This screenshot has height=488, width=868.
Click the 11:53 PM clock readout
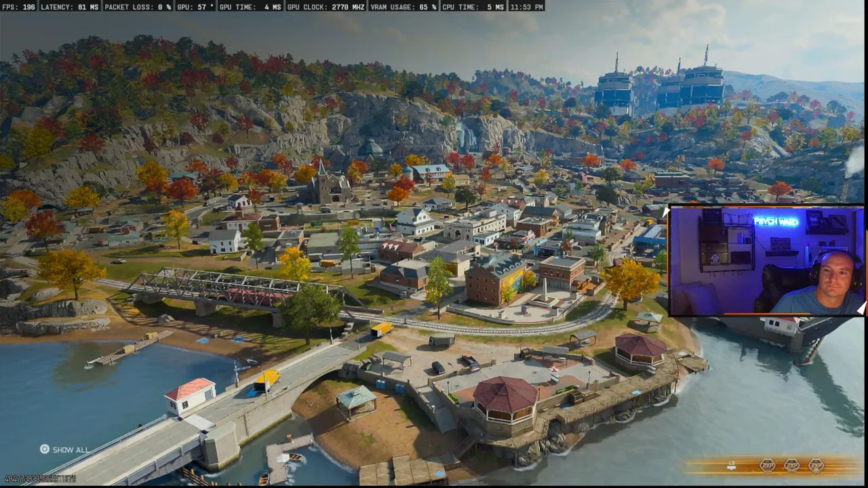(526, 7)
